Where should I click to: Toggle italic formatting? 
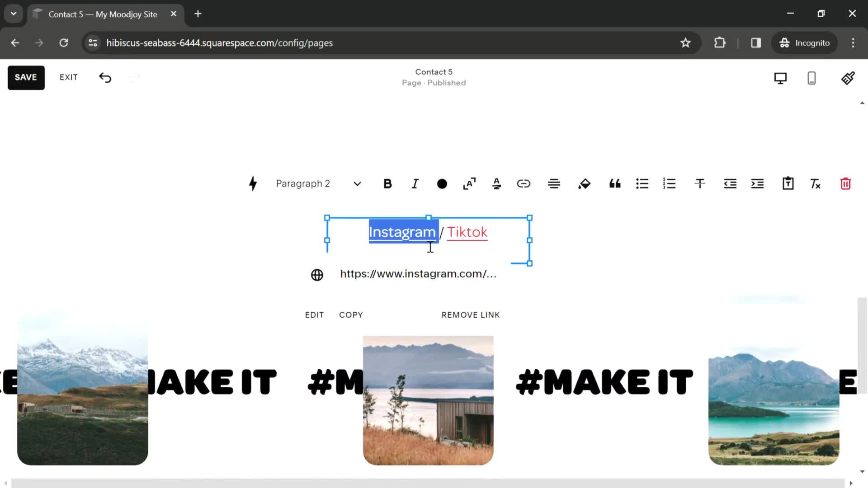pyautogui.click(x=415, y=183)
